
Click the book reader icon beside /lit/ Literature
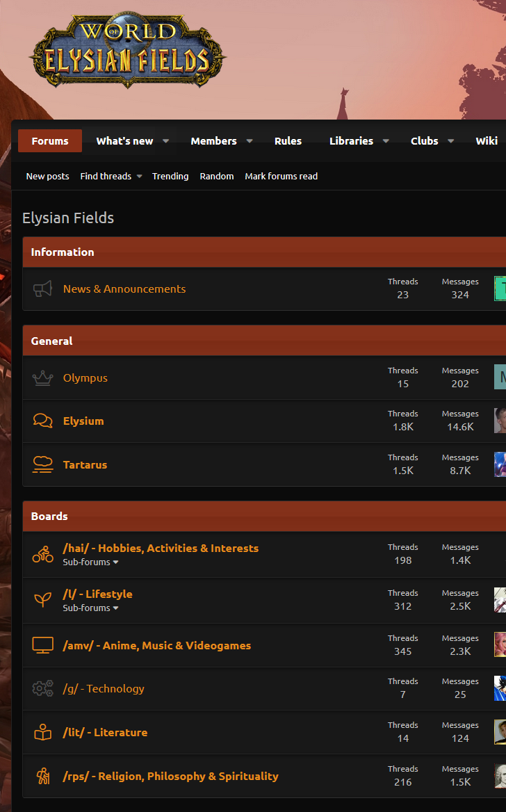click(x=43, y=732)
